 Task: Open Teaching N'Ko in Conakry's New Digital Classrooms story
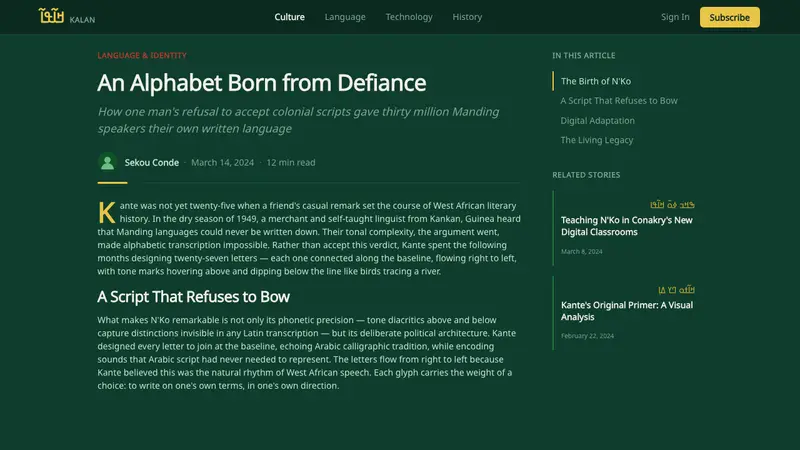pos(627,226)
